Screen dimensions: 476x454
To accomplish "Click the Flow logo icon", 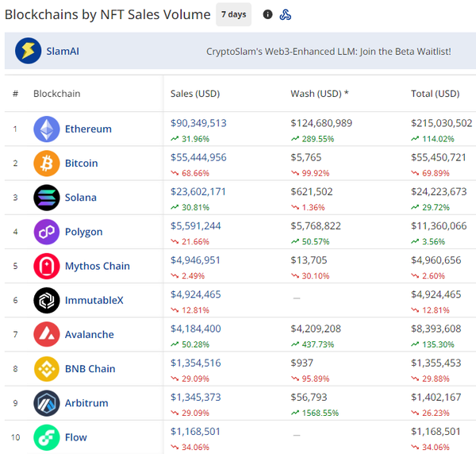I will (47, 437).
